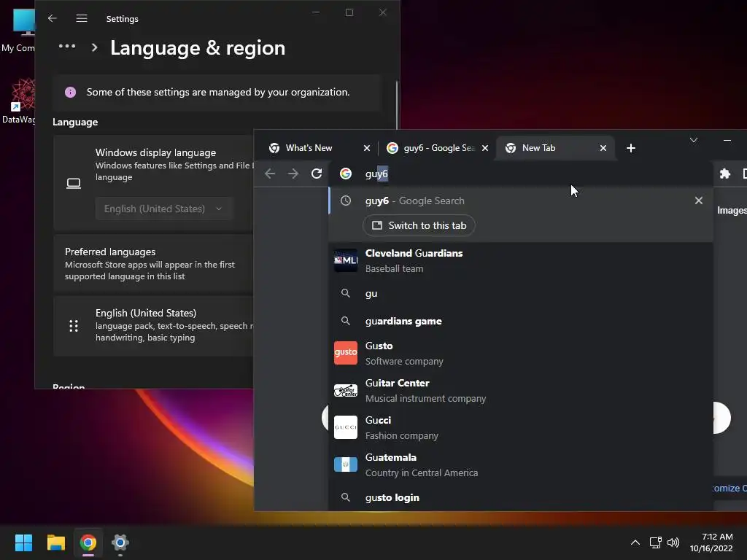
Task: Choose the Gusto software company suggestion
Action: point(521,354)
